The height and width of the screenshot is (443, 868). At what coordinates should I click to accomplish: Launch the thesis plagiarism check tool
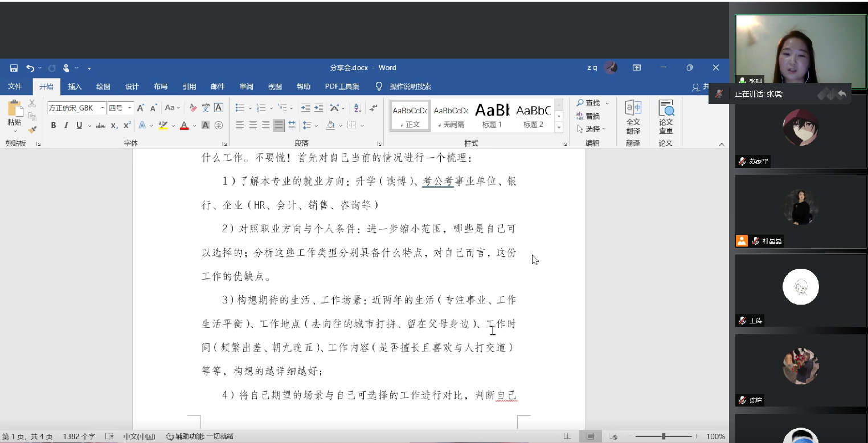(x=666, y=117)
